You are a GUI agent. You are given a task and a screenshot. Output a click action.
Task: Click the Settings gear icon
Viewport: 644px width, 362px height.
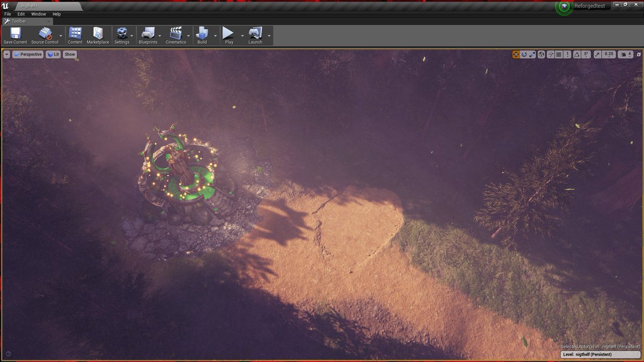[x=122, y=33]
